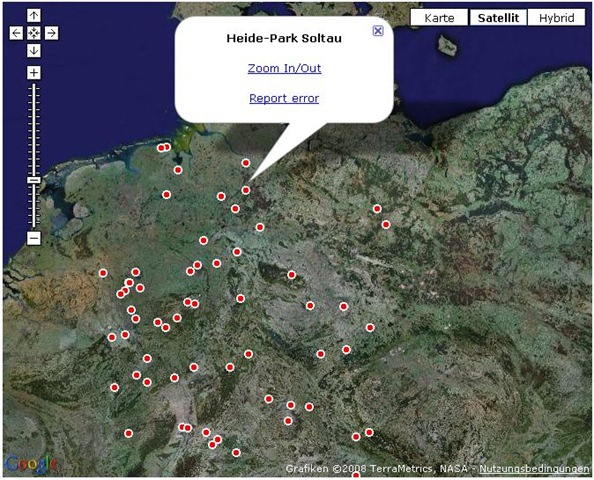Click the top of zoom slider track

pyautogui.click(x=34, y=86)
